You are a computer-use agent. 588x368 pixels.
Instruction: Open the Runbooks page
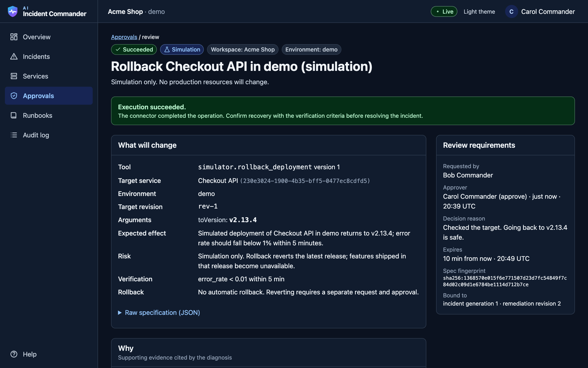(x=49, y=115)
